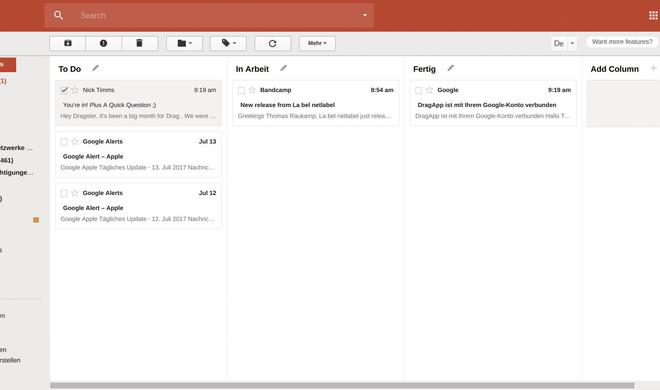This screenshot has width=660, height=390.
Task: Select the De input tools button
Action: (x=559, y=43)
